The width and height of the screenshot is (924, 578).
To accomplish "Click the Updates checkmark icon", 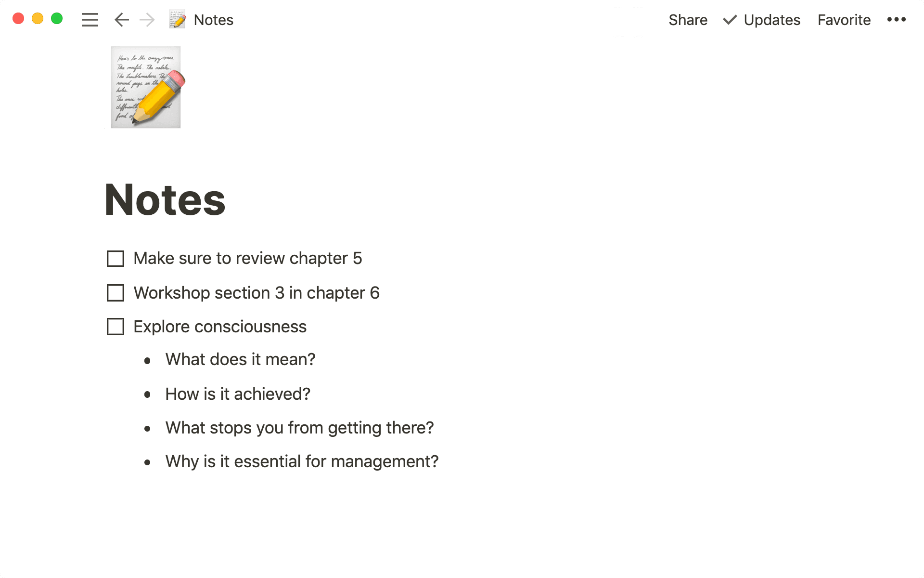I will 730,20.
